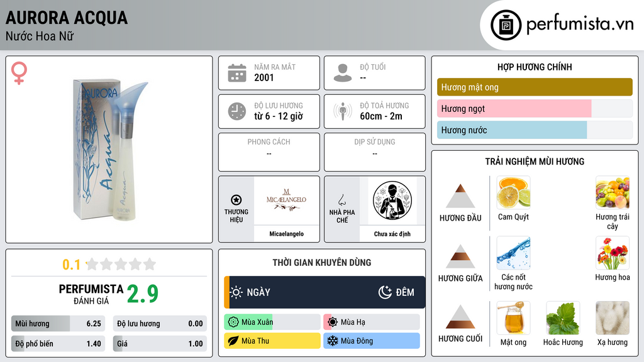Click the leaf icon in Mùa Thu
Viewport: 644px width, 362px height.
233,341
